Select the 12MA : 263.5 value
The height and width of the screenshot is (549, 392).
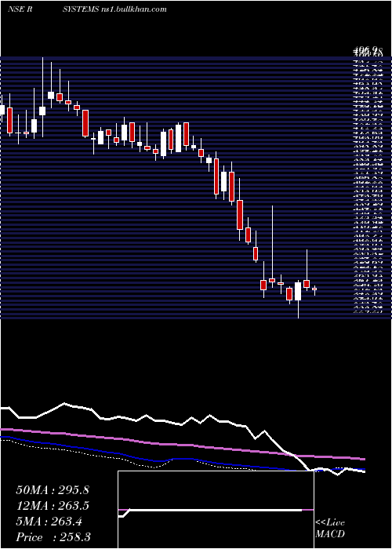click(x=53, y=506)
